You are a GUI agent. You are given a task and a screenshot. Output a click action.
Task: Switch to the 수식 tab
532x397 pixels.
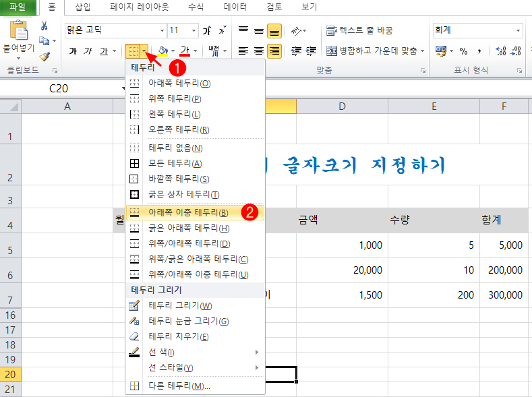point(196,7)
